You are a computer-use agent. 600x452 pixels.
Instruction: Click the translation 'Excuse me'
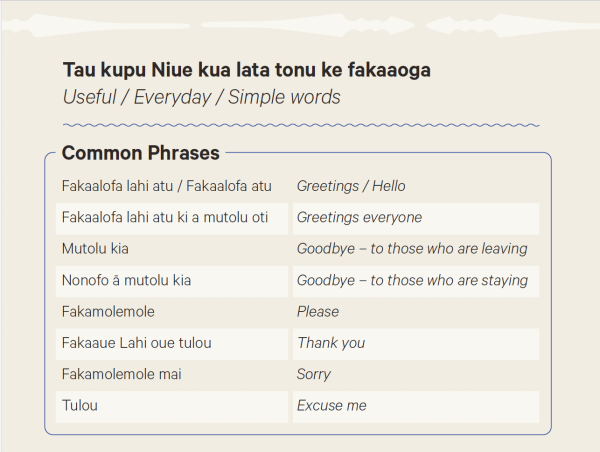(x=331, y=406)
